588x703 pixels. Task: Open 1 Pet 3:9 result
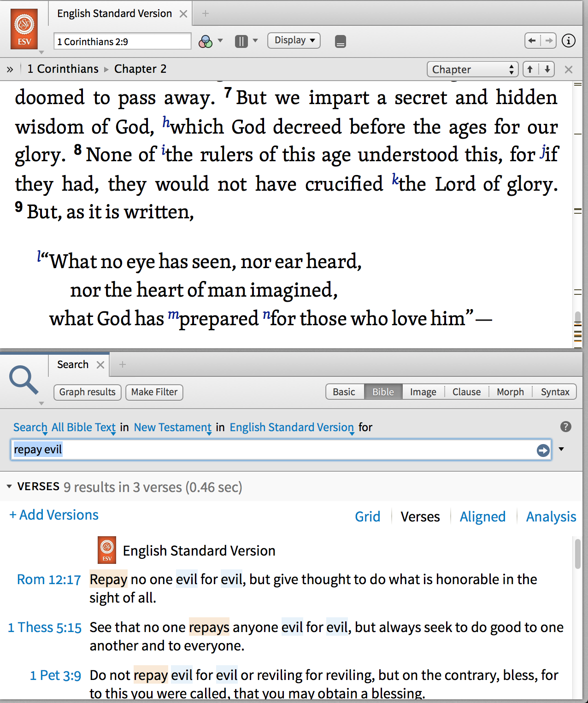[x=55, y=675]
